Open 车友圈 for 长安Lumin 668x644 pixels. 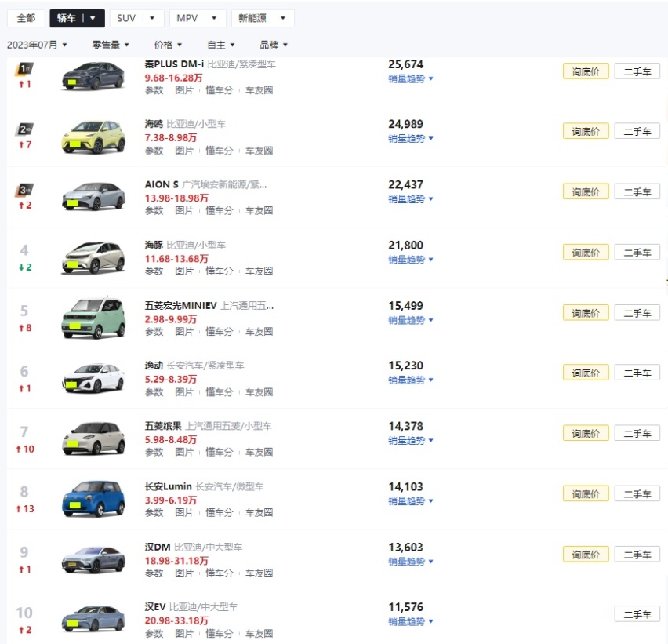coord(259,512)
